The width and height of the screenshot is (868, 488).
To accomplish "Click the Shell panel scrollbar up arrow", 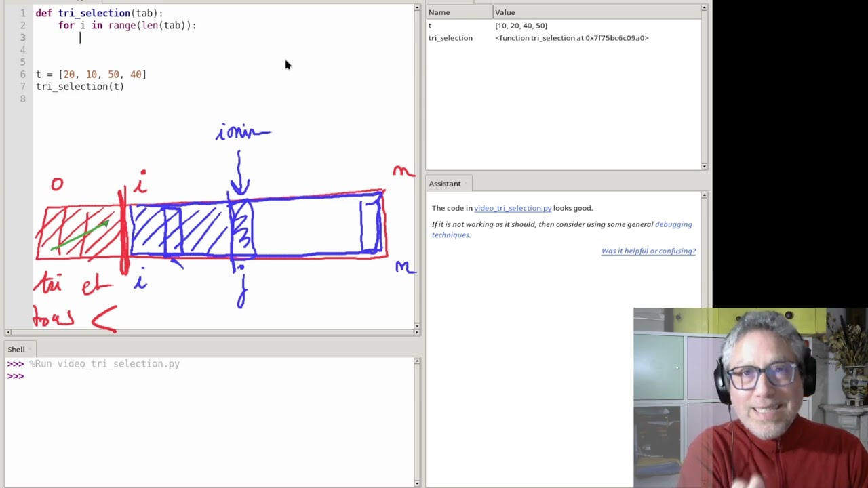I will 417,361.
